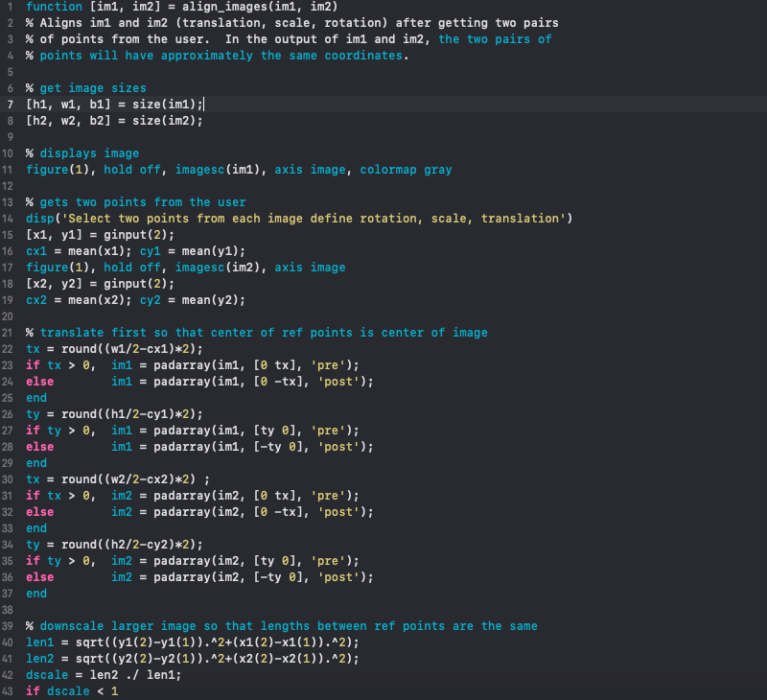The width and height of the screenshot is (767, 700).
Task: Click the comment '% get image sizes'
Action: tap(86, 88)
